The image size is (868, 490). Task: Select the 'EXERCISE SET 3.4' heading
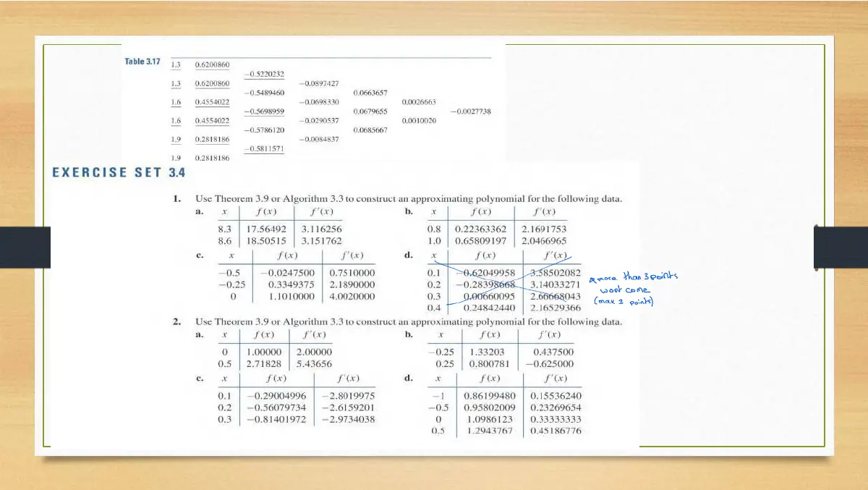(x=119, y=173)
